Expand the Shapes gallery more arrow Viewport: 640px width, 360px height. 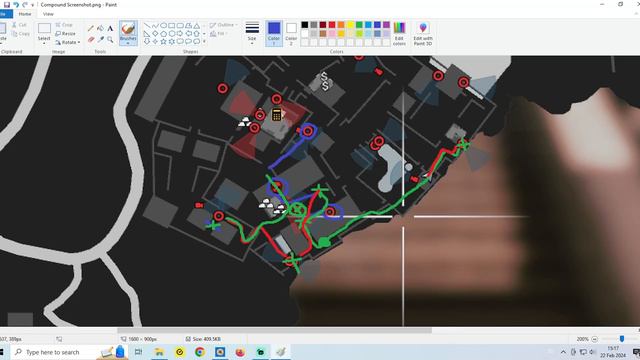click(x=204, y=42)
